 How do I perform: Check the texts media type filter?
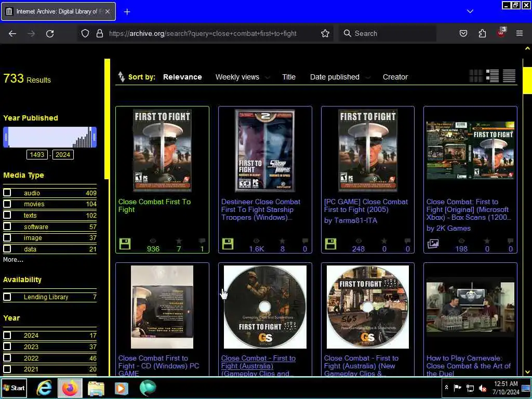[x=7, y=215]
